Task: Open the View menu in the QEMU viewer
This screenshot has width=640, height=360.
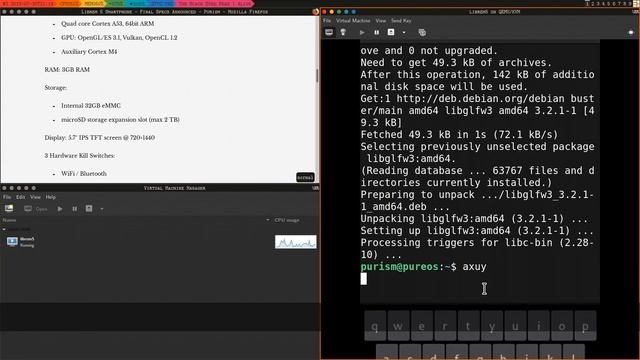Action: tap(381, 20)
